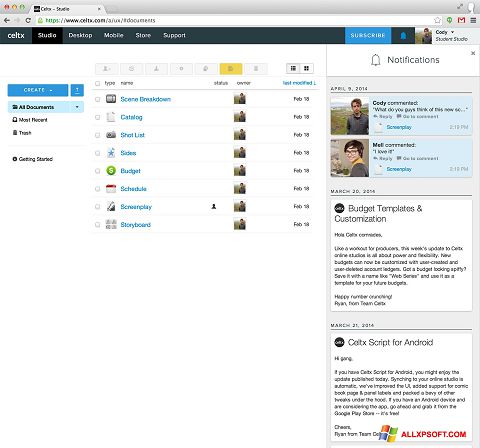The width and height of the screenshot is (480, 448).
Task: Open the Storyboard document
Action: (136, 225)
